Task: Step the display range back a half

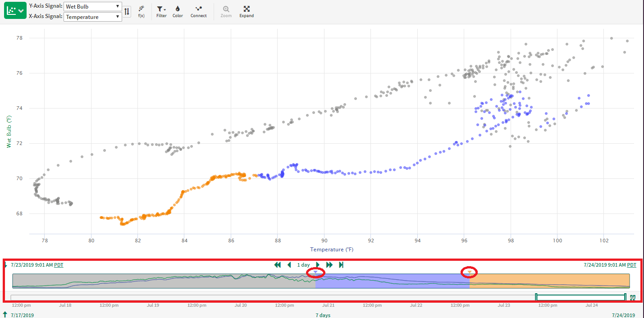Action: (x=289, y=265)
